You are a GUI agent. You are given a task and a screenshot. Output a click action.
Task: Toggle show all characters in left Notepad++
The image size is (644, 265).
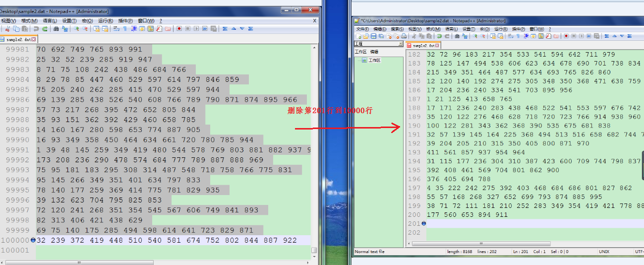click(124, 29)
